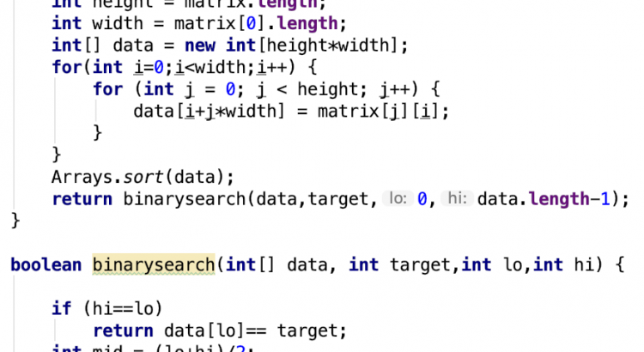Image resolution: width=644 pixels, height=352 pixels.
Task: Click the inner 'for' keyword with variable j
Action: point(107,88)
